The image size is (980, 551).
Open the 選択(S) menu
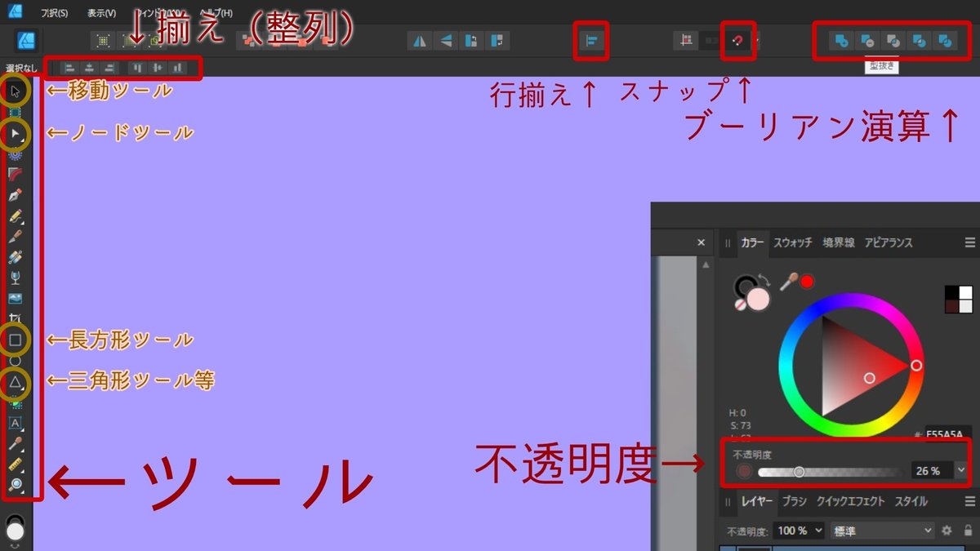pos(55,13)
